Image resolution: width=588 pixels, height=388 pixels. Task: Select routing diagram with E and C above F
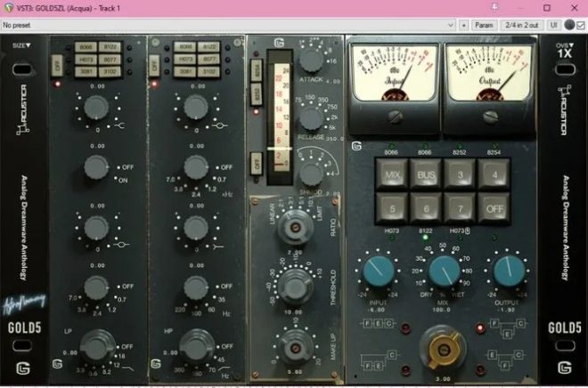click(x=505, y=360)
